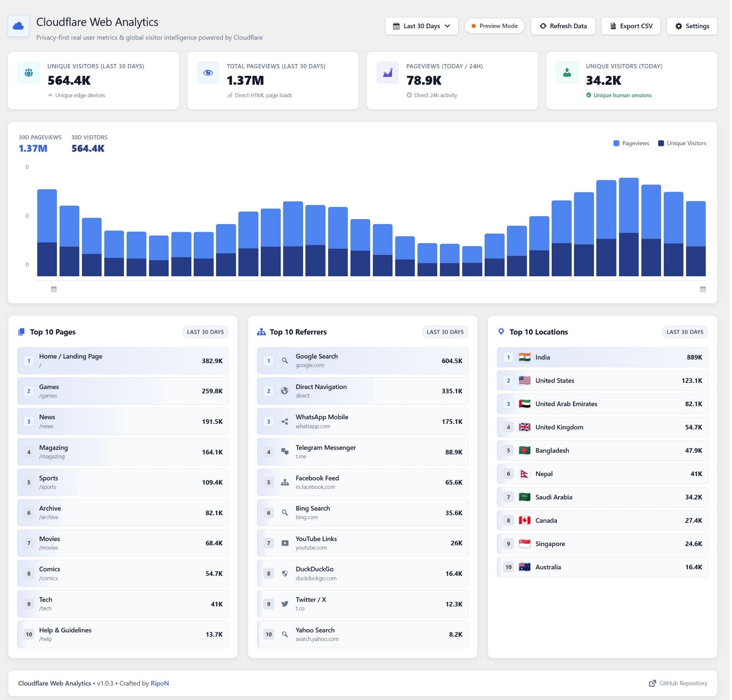Image resolution: width=732 pixels, height=700 pixels.
Task: Click the chart end date calendar icon
Action: pos(703,289)
